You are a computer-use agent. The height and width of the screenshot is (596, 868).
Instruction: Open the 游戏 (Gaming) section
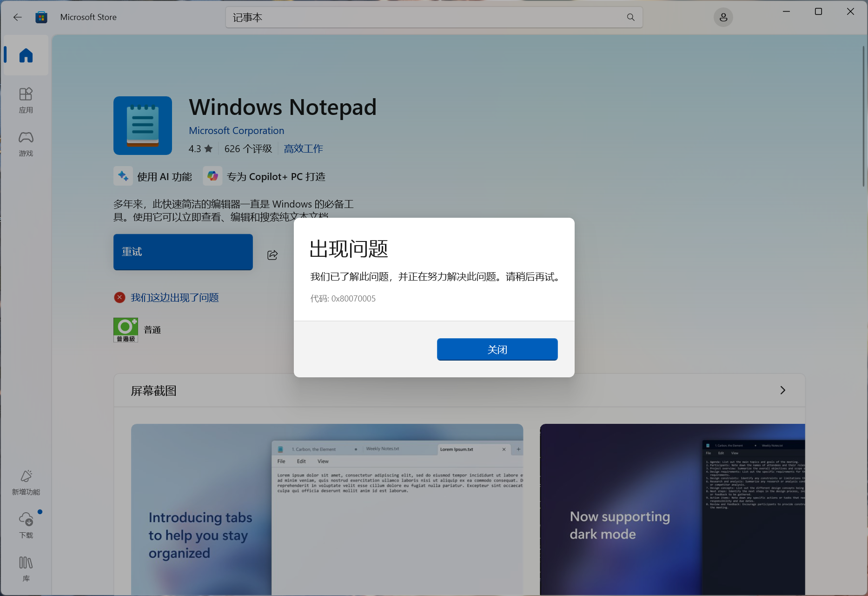26,144
